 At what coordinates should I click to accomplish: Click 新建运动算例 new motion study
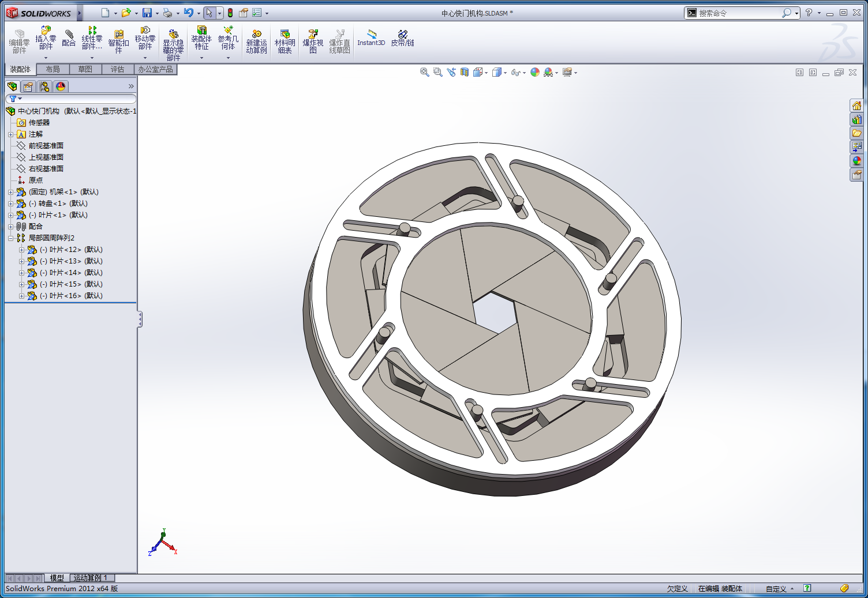tap(256, 42)
